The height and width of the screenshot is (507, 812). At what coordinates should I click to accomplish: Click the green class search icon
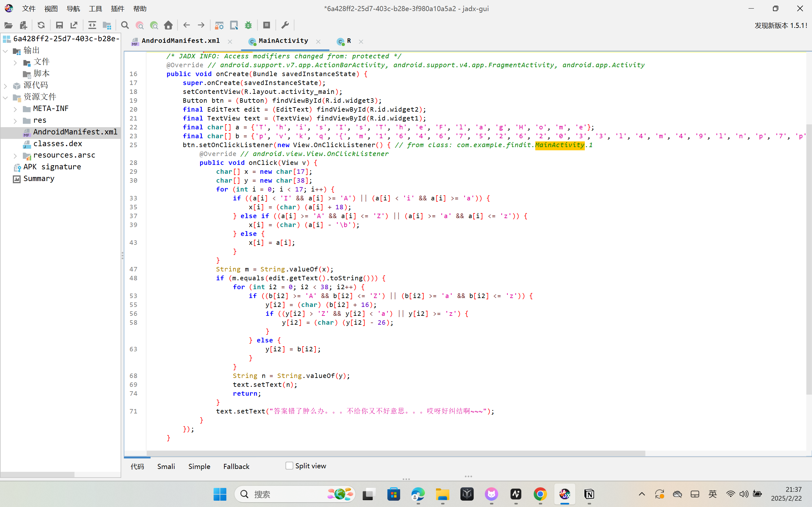[x=154, y=25]
